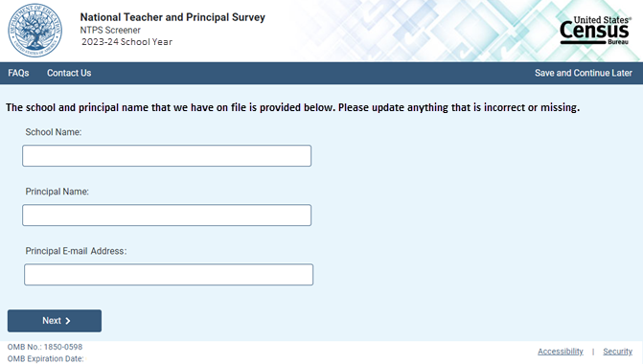643x364 pixels.
Task: Open the Security link in footer
Action: tap(617, 352)
